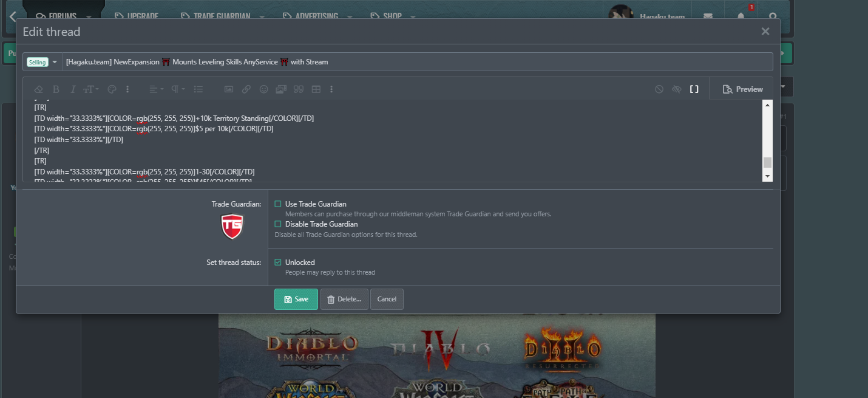Click the "+10k Territory Standing" code line
This screenshot has width=868, height=398.
(174, 118)
